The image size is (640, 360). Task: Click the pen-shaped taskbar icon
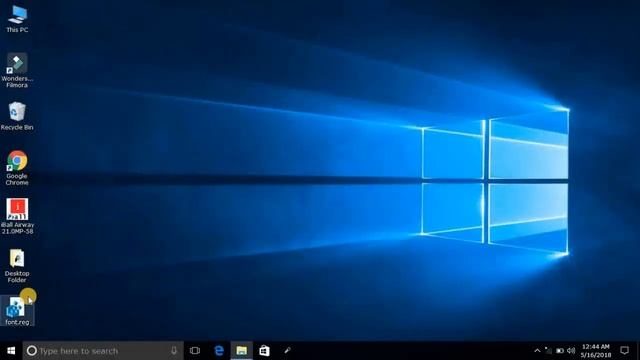[287, 351]
